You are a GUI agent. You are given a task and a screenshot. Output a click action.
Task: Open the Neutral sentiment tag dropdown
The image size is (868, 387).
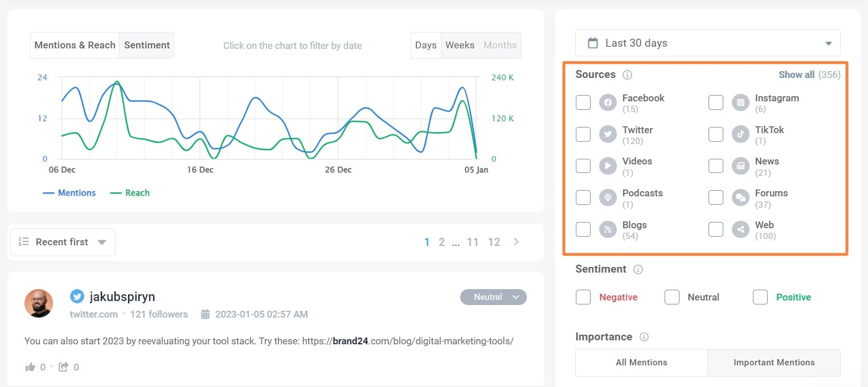[x=493, y=297]
